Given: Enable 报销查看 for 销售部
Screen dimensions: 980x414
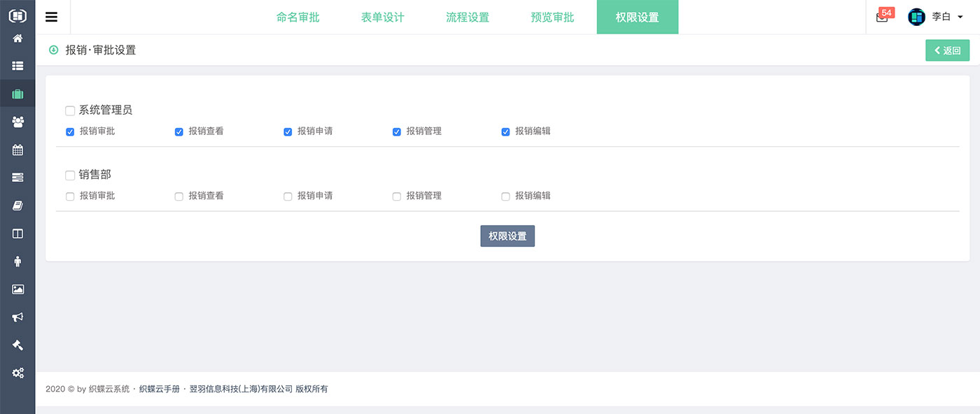Looking at the screenshot, I should [178, 197].
